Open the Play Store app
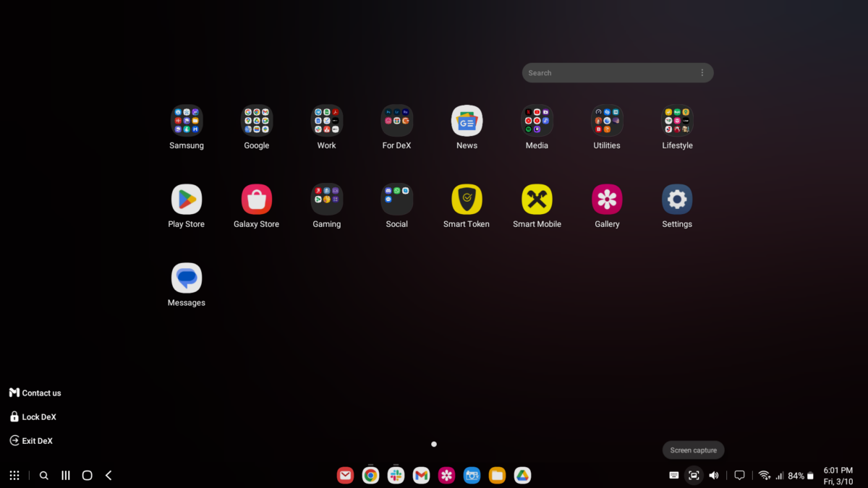The image size is (868, 488). (186, 200)
